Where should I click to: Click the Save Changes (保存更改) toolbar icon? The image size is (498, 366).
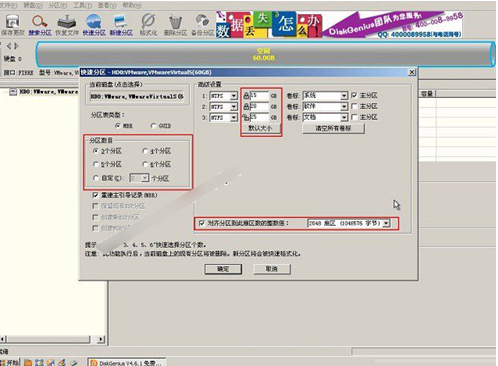[13, 25]
